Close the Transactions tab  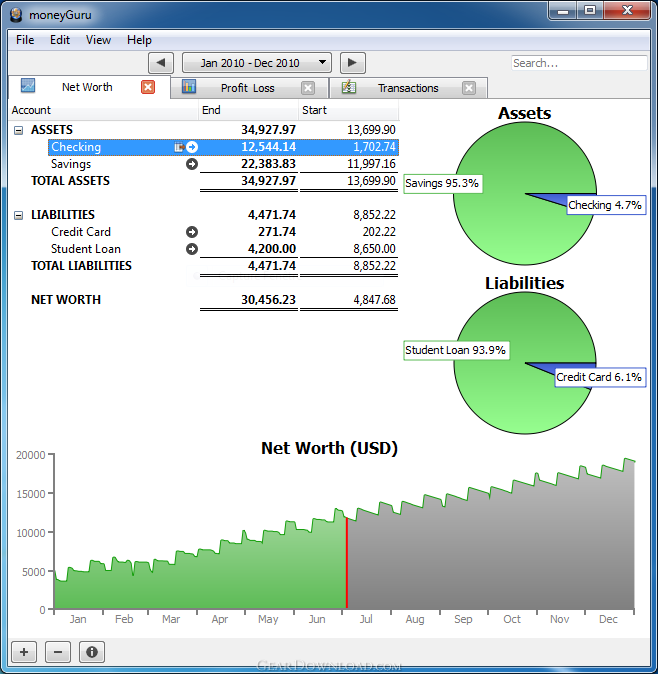click(469, 88)
